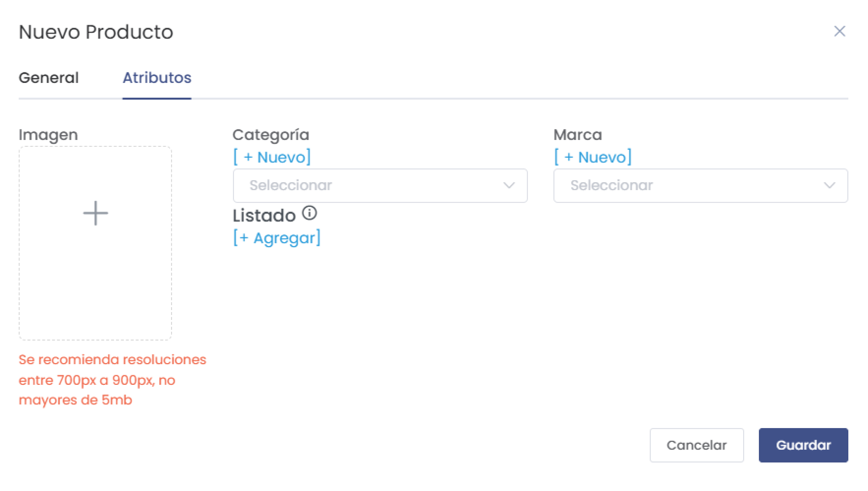Click the Cancelar button
868x491 pixels.
[696, 445]
